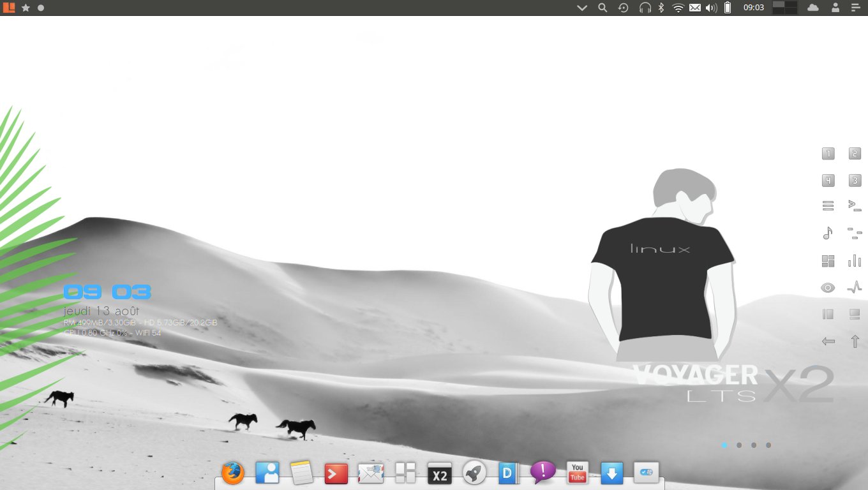868x490 pixels.
Task: Select the second page indicator dot
Action: pos(739,445)
